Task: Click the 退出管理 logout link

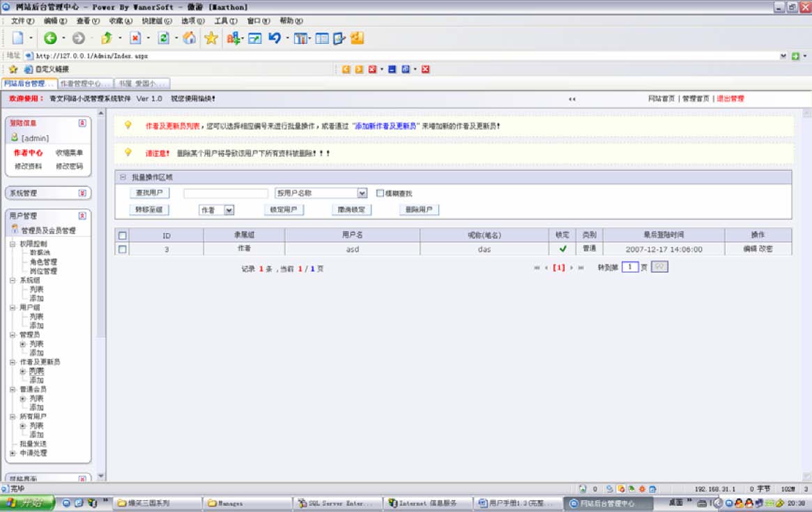Action: pos(730,98)
